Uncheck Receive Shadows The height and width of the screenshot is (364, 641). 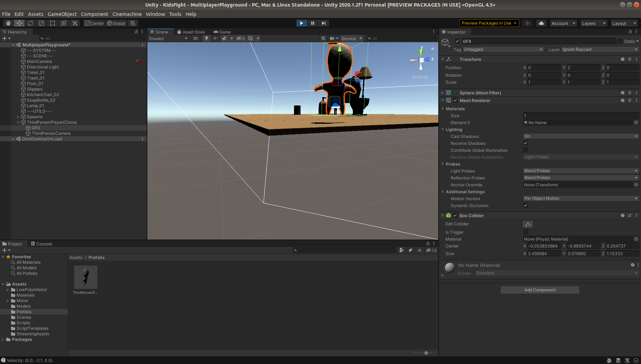(525, 143)
